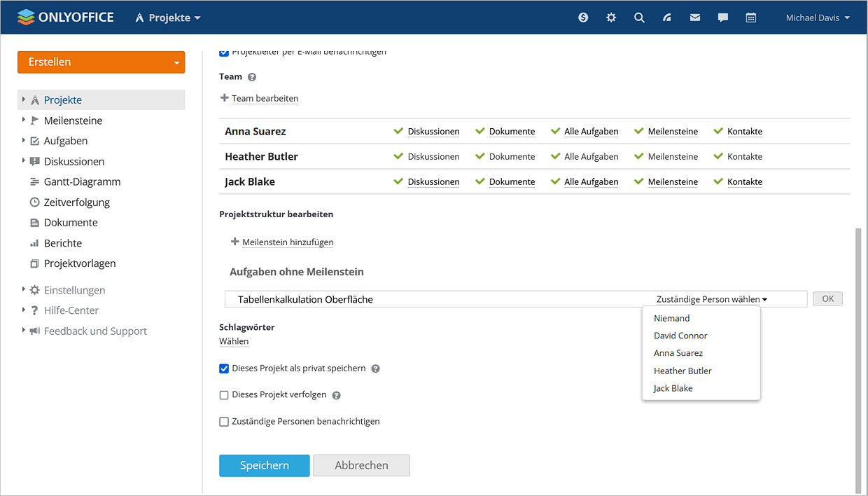This screenshot has height=496, width=868.
Task: Click the Team help question mark icon
Action: click(252, 77)
